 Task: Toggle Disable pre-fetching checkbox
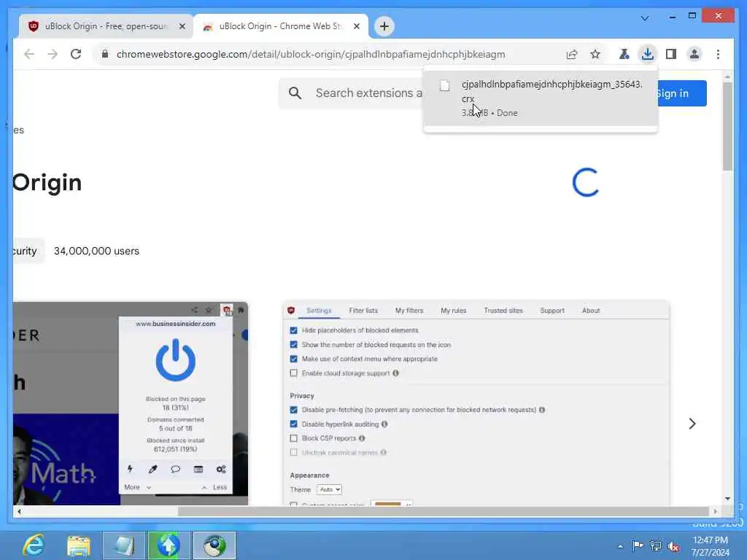tap(293, 410)
